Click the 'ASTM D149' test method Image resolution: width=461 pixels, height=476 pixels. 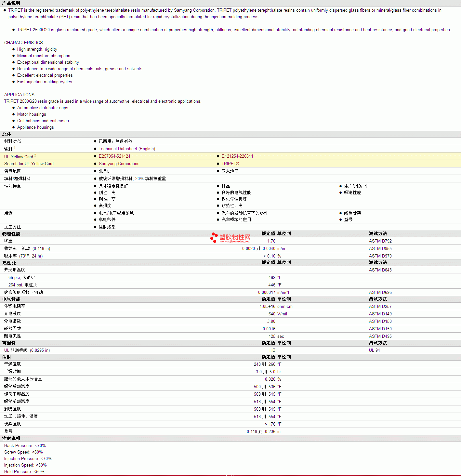[x=380, y=314]
